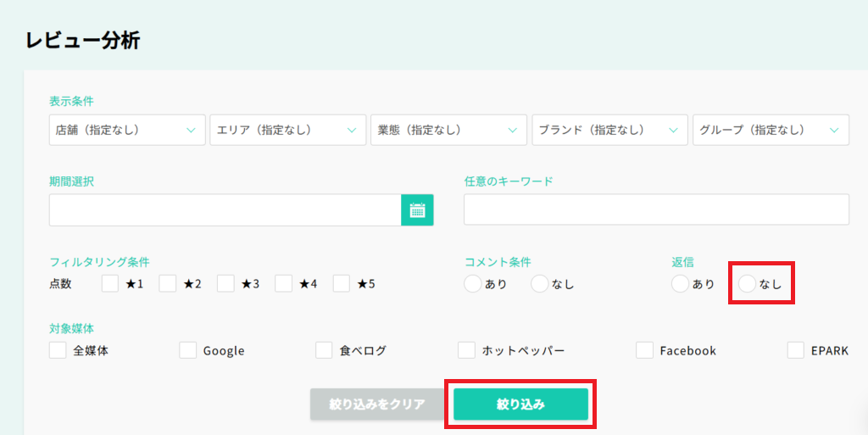The image size is (868, 435).
Task: Check the ★1 score checkbox
Action: tap(110, 284)
